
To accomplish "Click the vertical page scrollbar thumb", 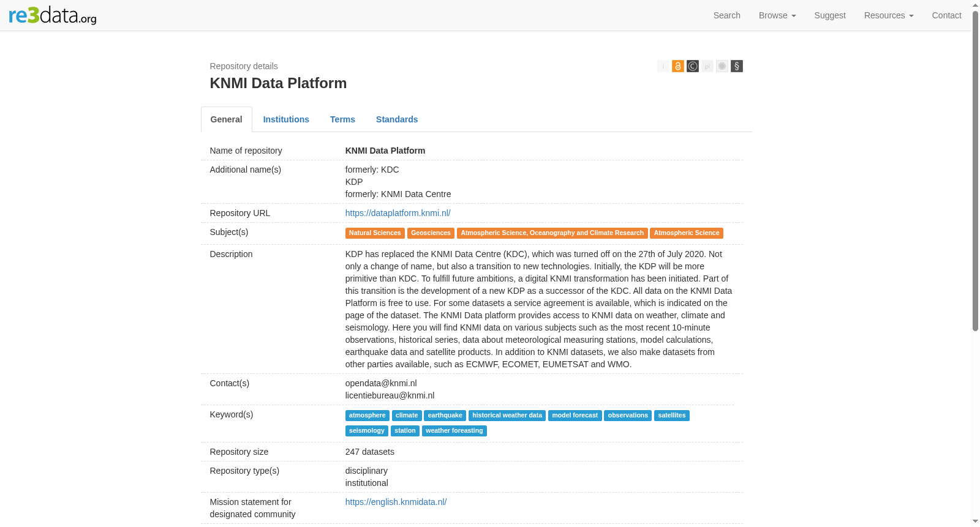I will tap(976, 170).
